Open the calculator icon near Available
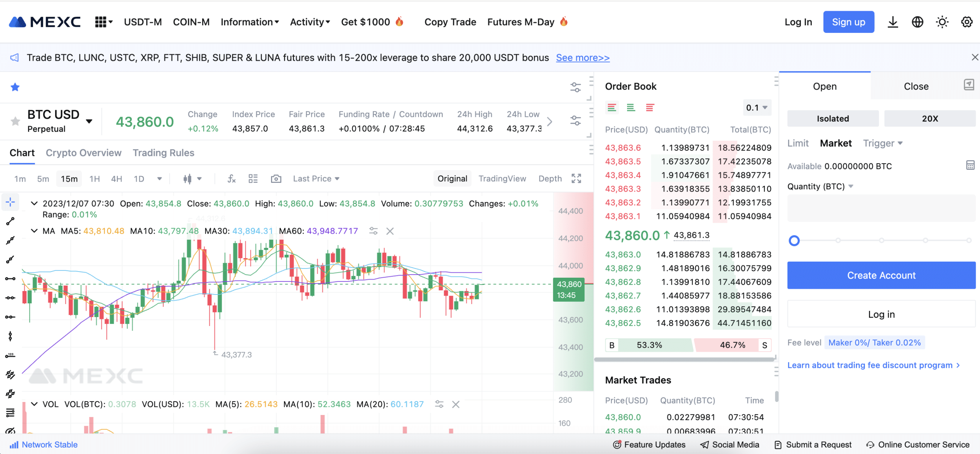Image resolution: width=980 pixels, height=454 pixels. [970, 165]
